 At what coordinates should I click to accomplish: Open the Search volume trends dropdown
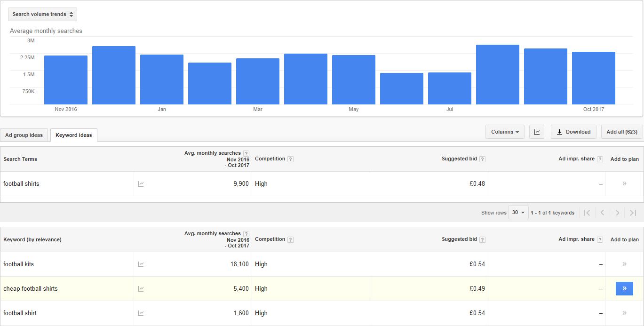pyautogui.click(x=42, y=14)
